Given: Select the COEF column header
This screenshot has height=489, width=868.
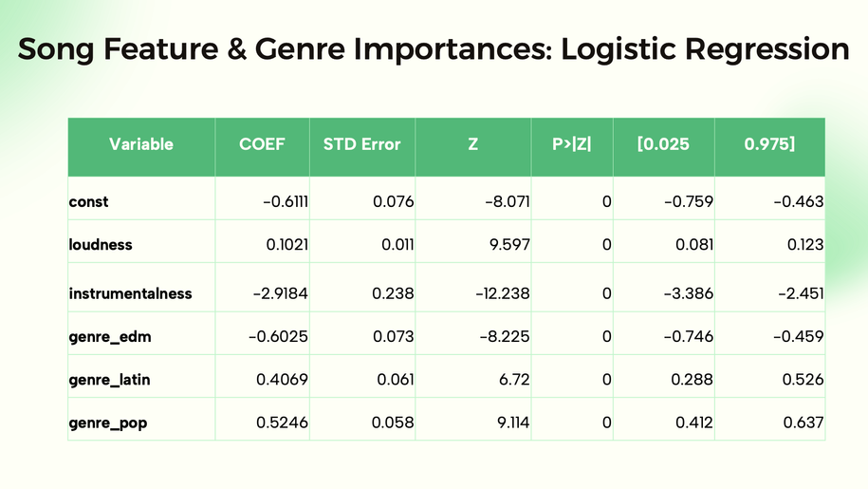Looking at the screenshot, I should (x=263, y=145).
